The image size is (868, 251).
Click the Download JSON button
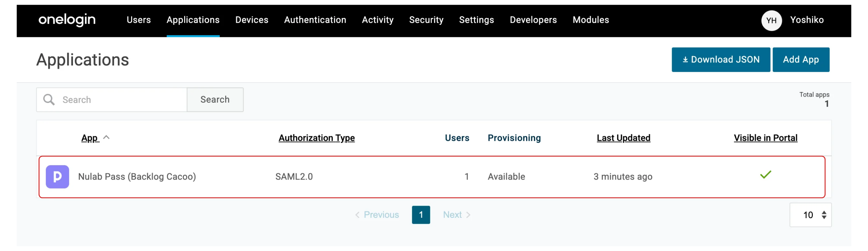[721, 59]
